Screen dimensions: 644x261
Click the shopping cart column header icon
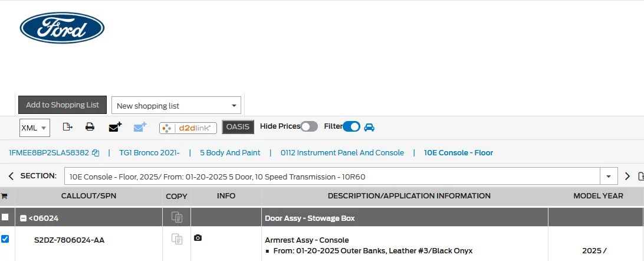pyautogui.click(x=4, y=196)
